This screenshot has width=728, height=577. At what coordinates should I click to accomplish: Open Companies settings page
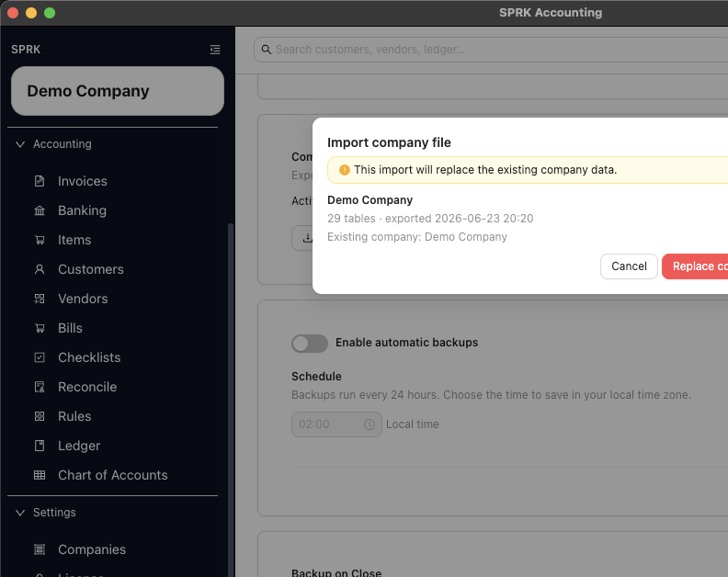[92, 549]
